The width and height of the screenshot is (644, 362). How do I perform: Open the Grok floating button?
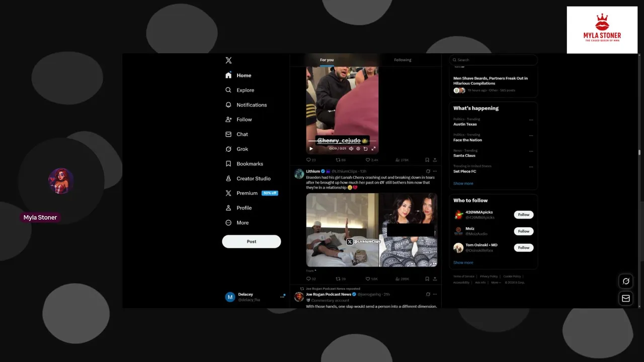click(x=626, y=282)
